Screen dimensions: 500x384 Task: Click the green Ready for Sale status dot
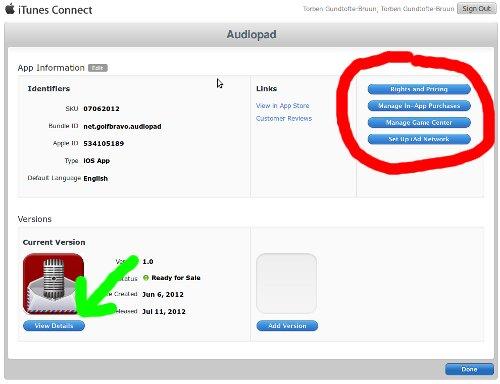[146, 278]
